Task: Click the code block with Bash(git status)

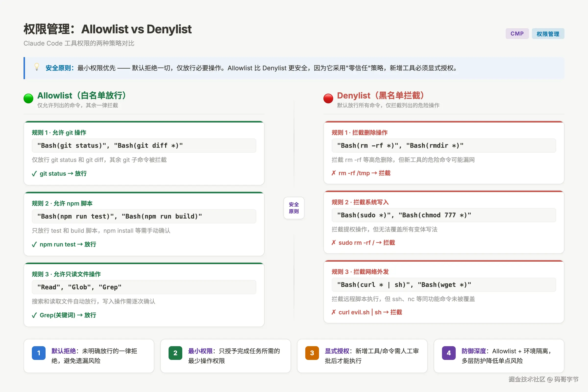Action: [x=144, y=146]
